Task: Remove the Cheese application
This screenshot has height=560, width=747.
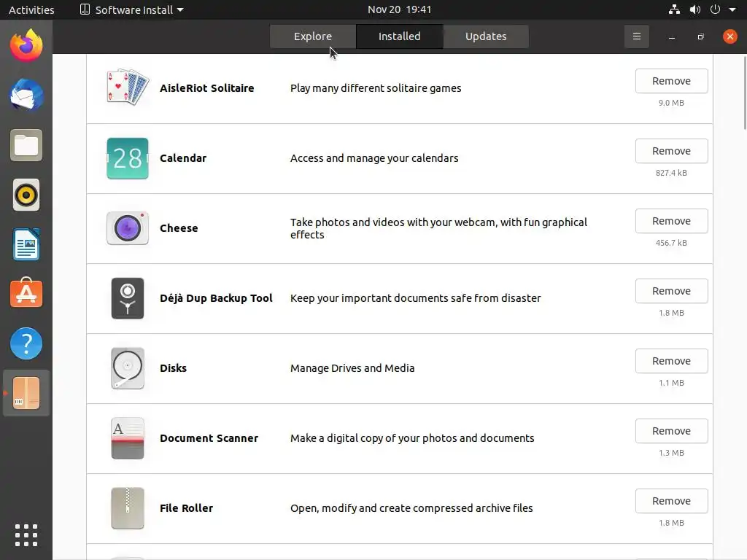Action: (x=671, y=221)
